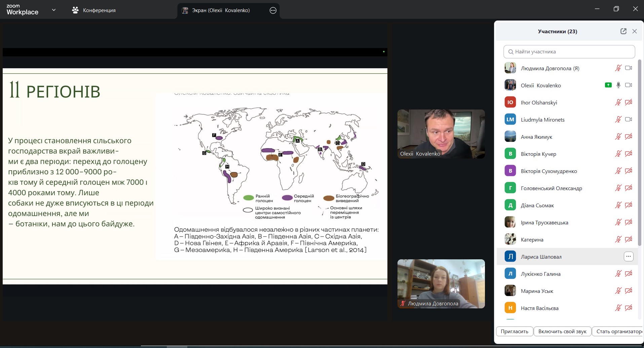Switch to Экран (Olexii Kovalenko) tab
Image resolution: width=644 pixels, height=348 pixels.
pyautogui.click(x=220, y=10)
